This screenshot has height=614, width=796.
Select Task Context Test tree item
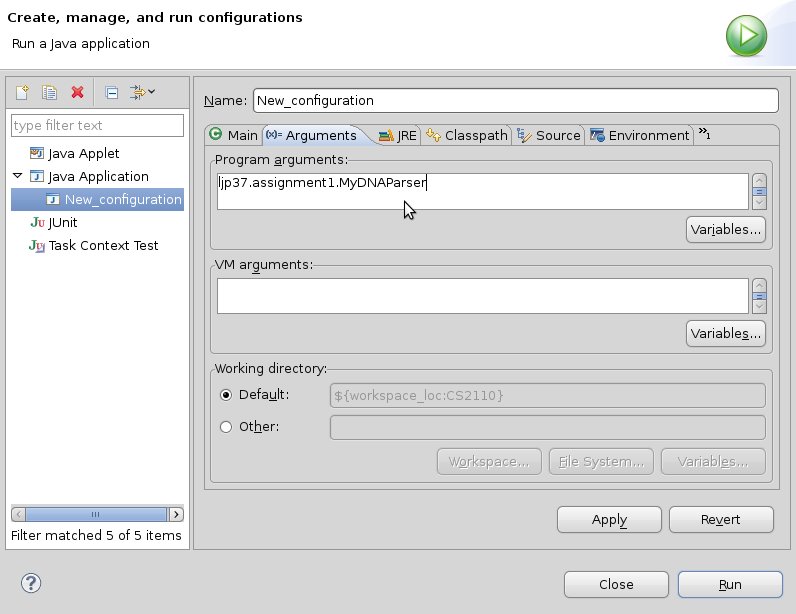point(103,245)
